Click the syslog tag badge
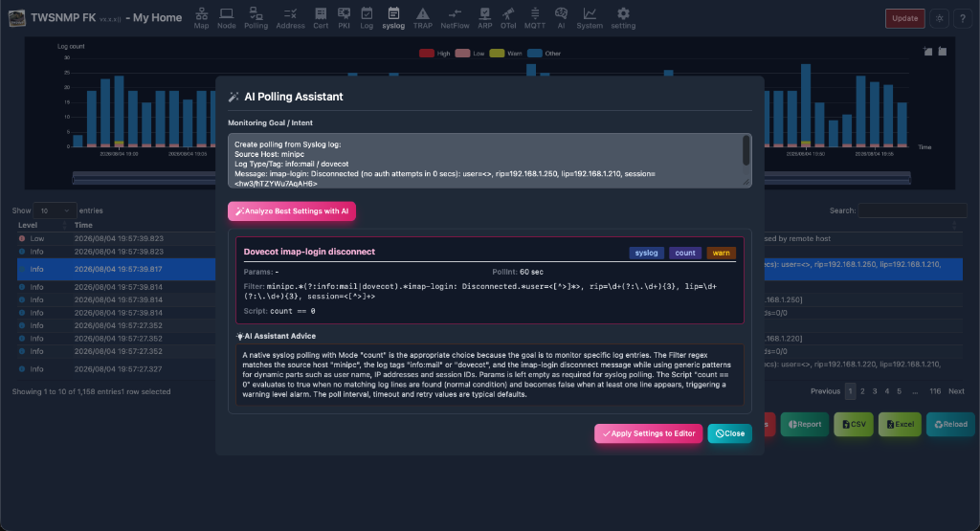 (646, 253)
